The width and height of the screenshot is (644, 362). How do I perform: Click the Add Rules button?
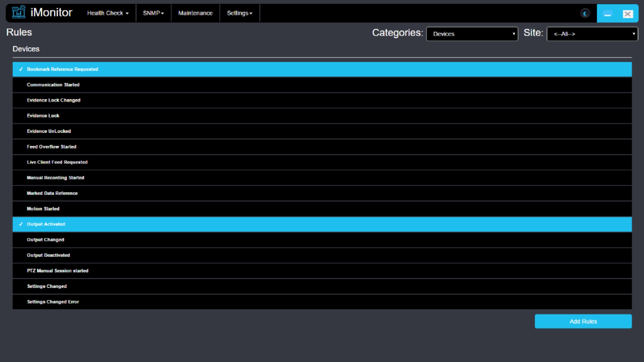[583, 321]
